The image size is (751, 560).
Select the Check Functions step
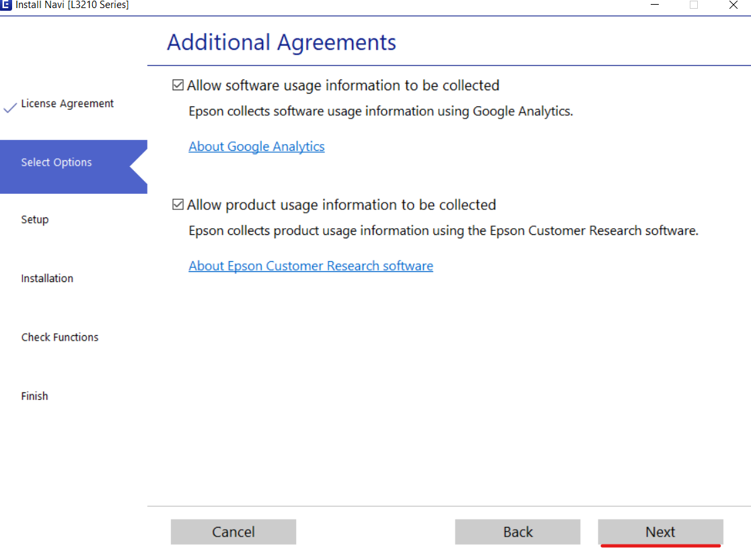60,337
